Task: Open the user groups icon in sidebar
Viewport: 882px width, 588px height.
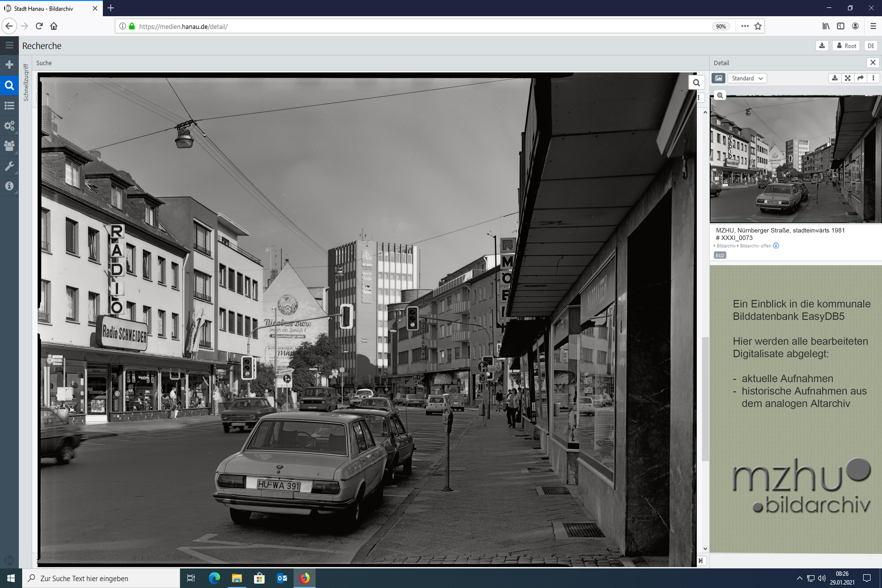Action: (x=9, y=145)
